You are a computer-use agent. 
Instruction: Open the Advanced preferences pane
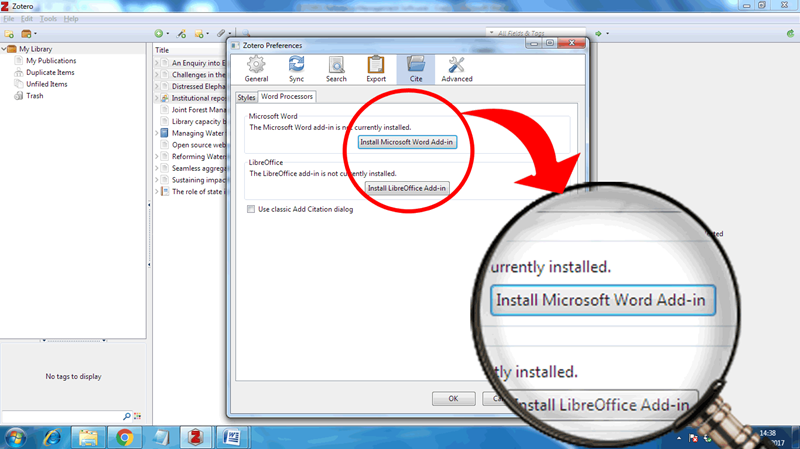click(x=457, y=69)
